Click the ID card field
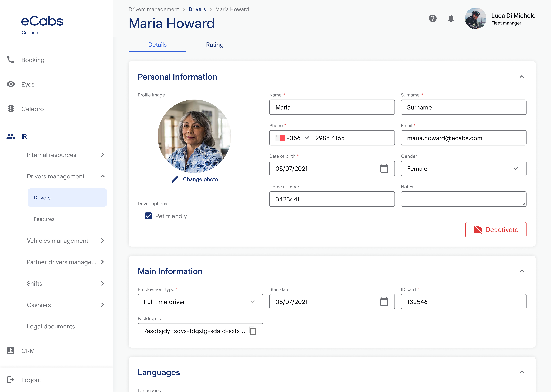The image size is (551, 392). tap(463, 302)
